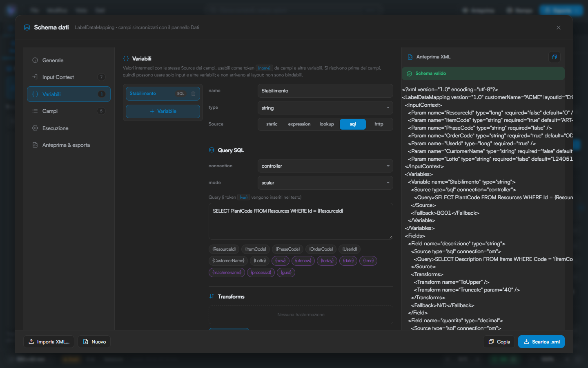
Task: Insert the {now} token chip
Action: pos(281,261)
